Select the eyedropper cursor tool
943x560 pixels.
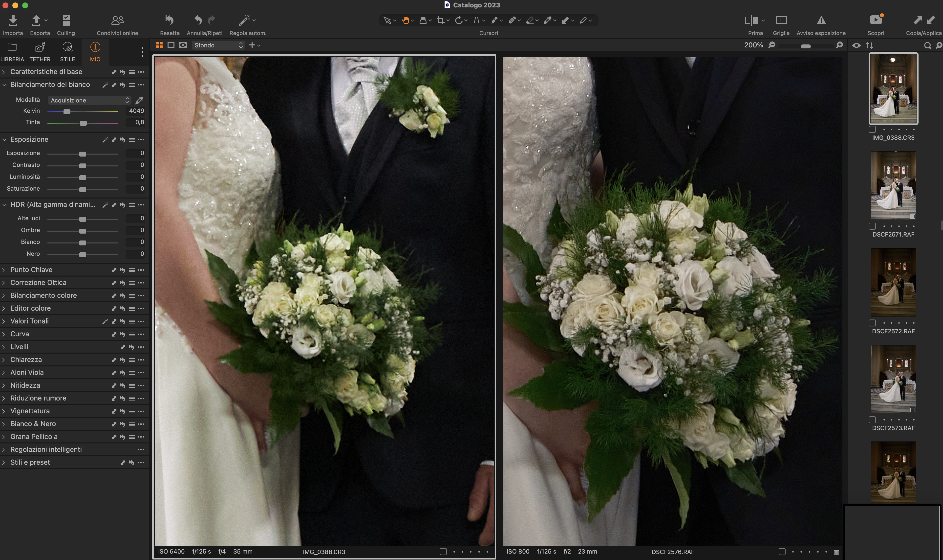pos(548,20)
